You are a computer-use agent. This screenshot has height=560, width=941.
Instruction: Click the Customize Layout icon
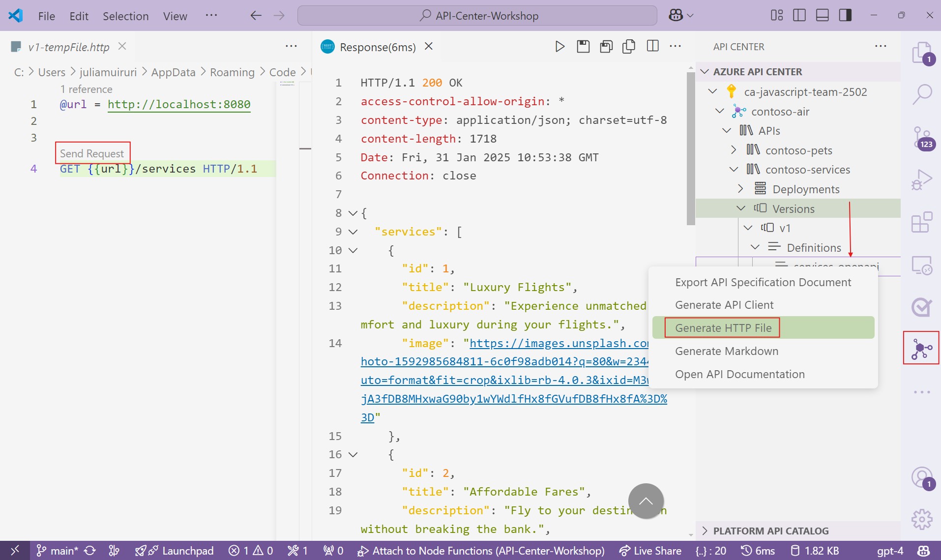click(x=777, y=15)
